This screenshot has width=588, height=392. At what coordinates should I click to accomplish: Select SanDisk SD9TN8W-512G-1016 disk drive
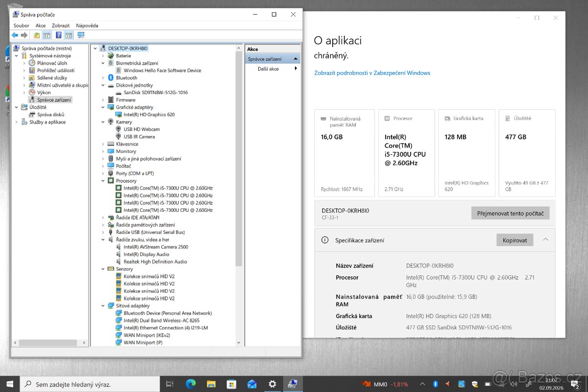[155, 93]
